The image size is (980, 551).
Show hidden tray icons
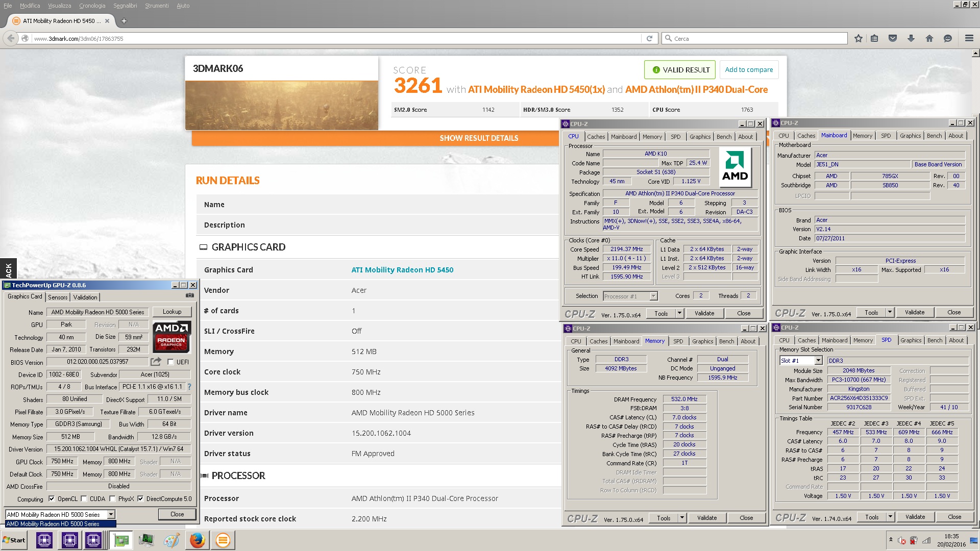[891, 540]
